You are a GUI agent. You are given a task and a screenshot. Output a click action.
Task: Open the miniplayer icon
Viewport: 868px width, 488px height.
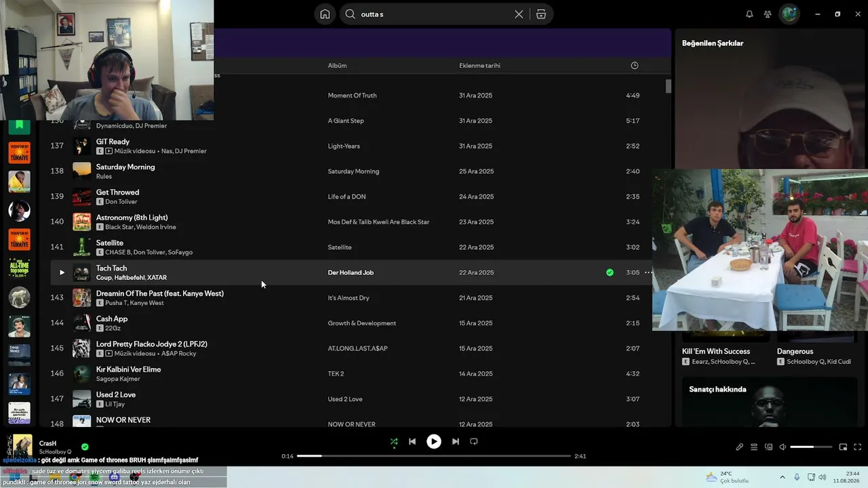click(x=843, y=447)
